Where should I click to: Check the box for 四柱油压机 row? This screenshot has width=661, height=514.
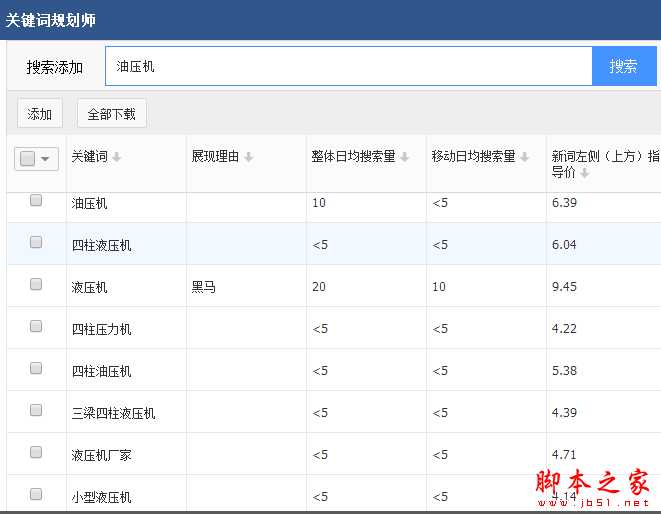click(x=36, y=368)
